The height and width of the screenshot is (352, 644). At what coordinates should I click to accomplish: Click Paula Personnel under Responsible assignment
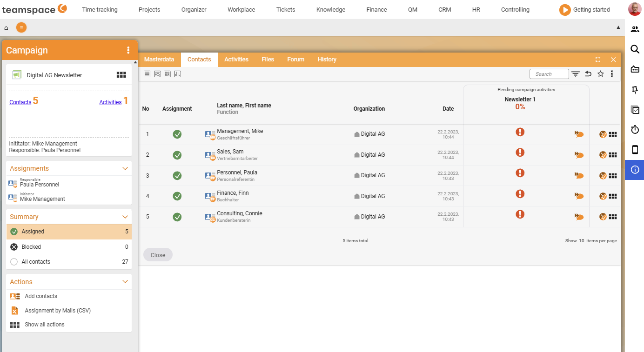pos(40,185)
